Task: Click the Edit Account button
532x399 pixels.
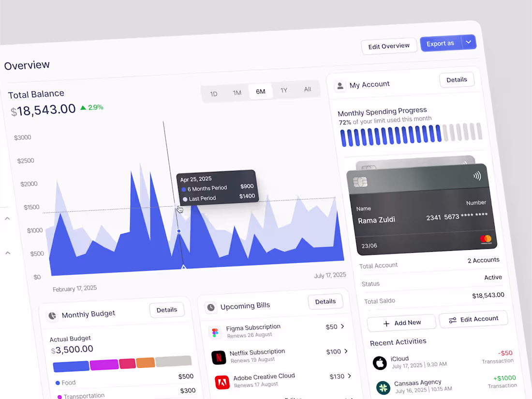Action: coord(473,319)
